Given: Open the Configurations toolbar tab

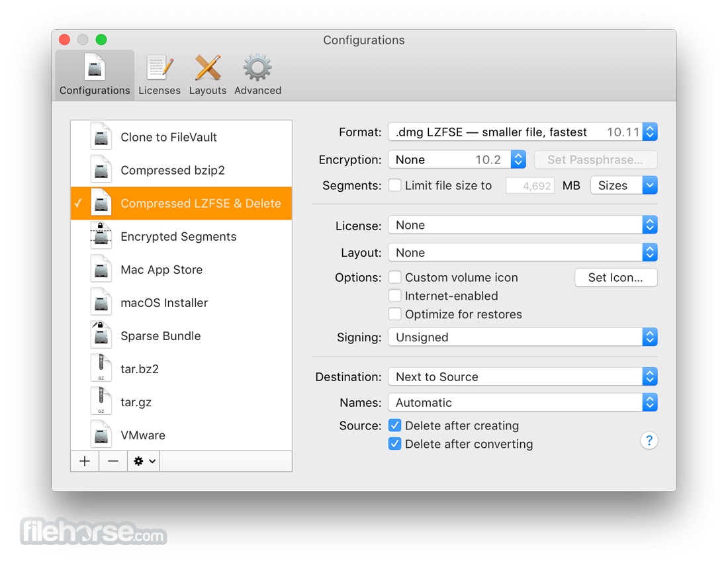Looking at the screenshot, I should point(95,74).
